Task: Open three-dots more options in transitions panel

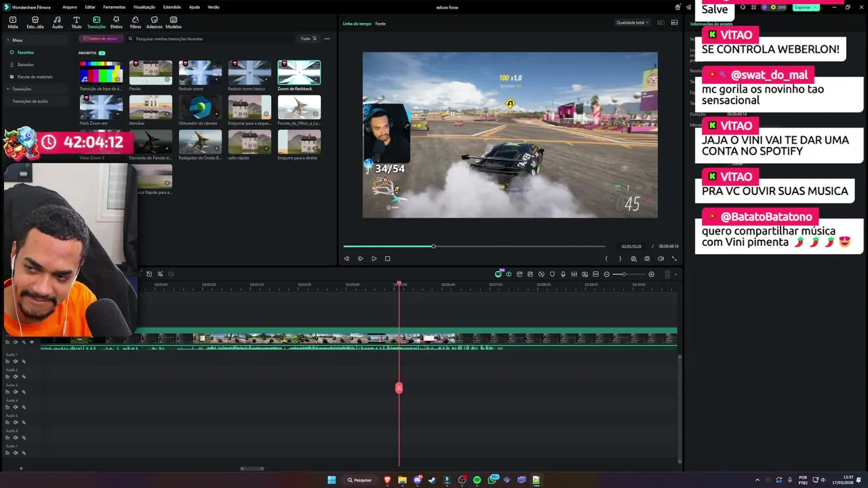Action: (327, 39)
